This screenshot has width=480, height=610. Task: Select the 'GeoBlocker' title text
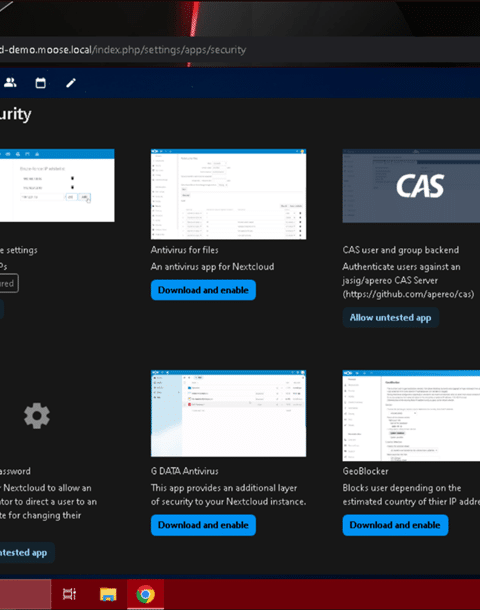point(365,471)
